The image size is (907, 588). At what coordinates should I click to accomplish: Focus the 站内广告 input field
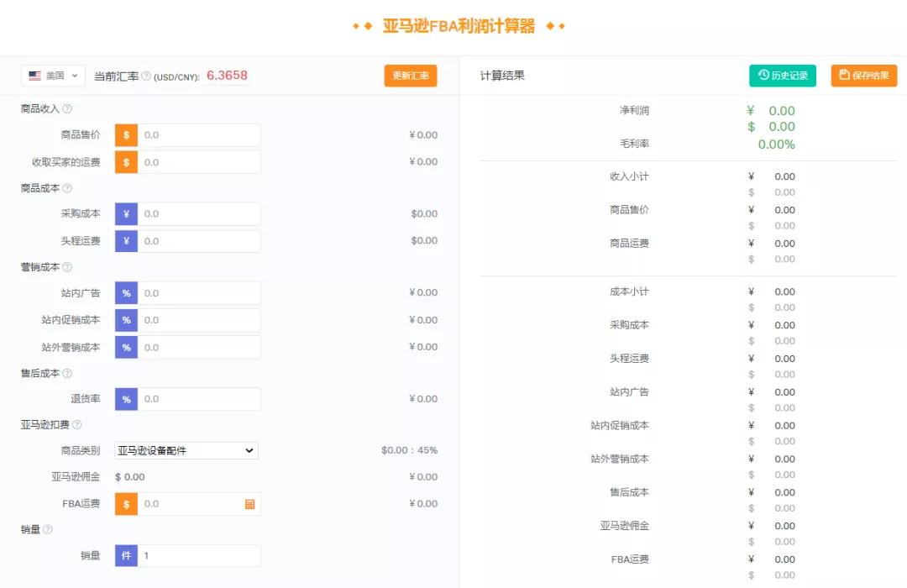coord(198,293)
